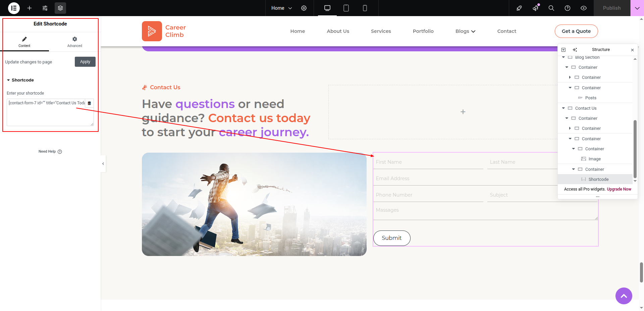Click the Get a Quote button
This screenshot has height=311, width=644.
coord(576,31)
